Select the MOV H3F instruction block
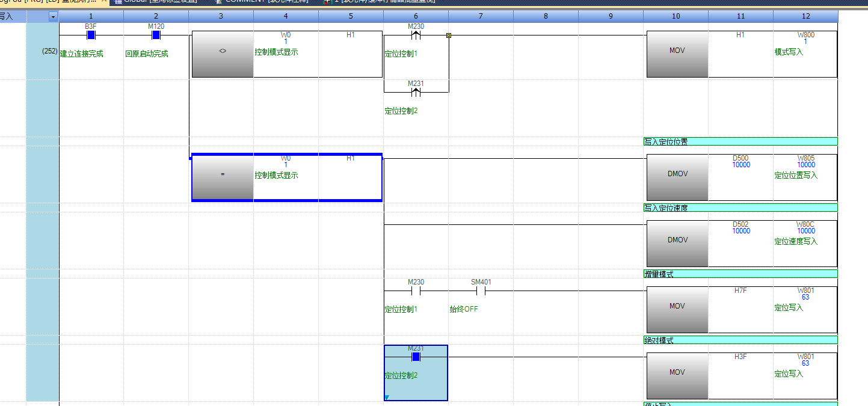 pyautogui.click(x=677, y=376)
